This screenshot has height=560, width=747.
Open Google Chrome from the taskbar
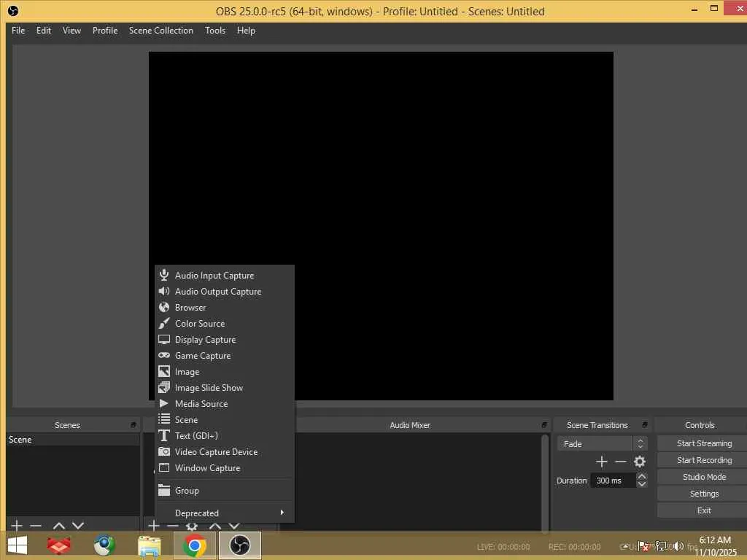(x=195, y=545)
